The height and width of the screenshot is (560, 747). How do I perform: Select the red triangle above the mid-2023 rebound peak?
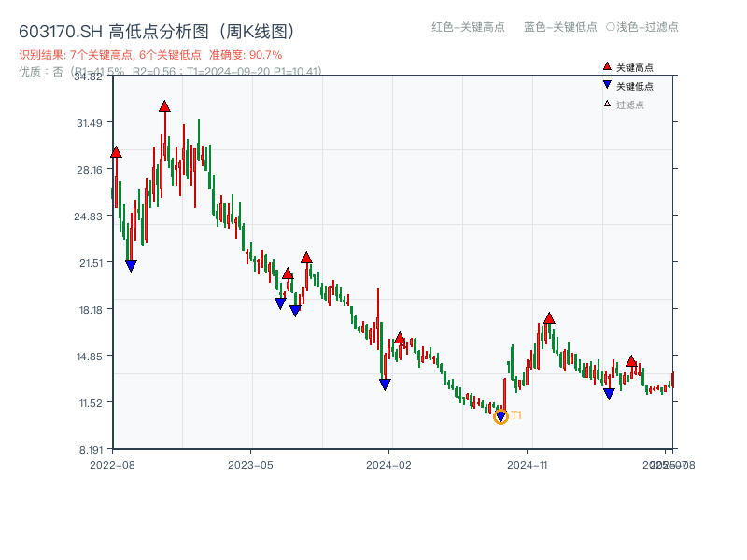(305, 255)
